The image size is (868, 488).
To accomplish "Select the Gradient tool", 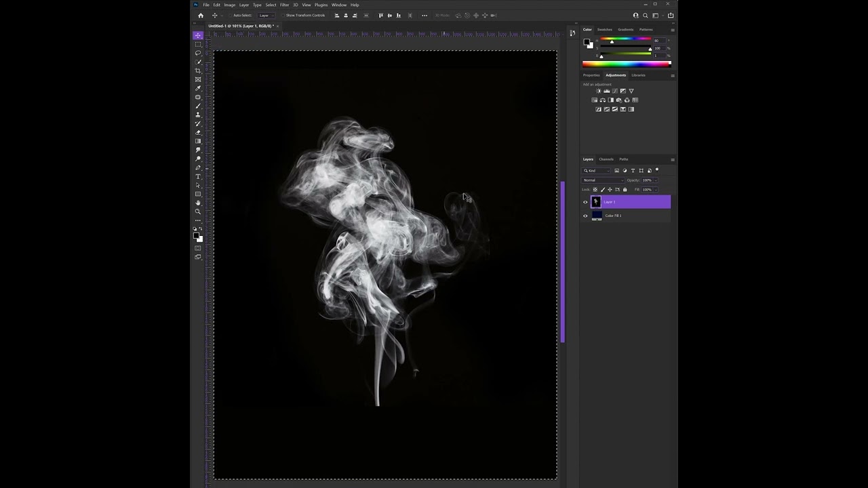I will click(198, 141).
